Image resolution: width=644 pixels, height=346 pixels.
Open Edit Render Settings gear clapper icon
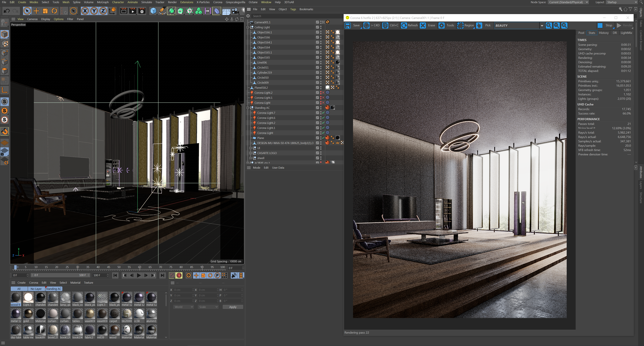click(142, 11)
